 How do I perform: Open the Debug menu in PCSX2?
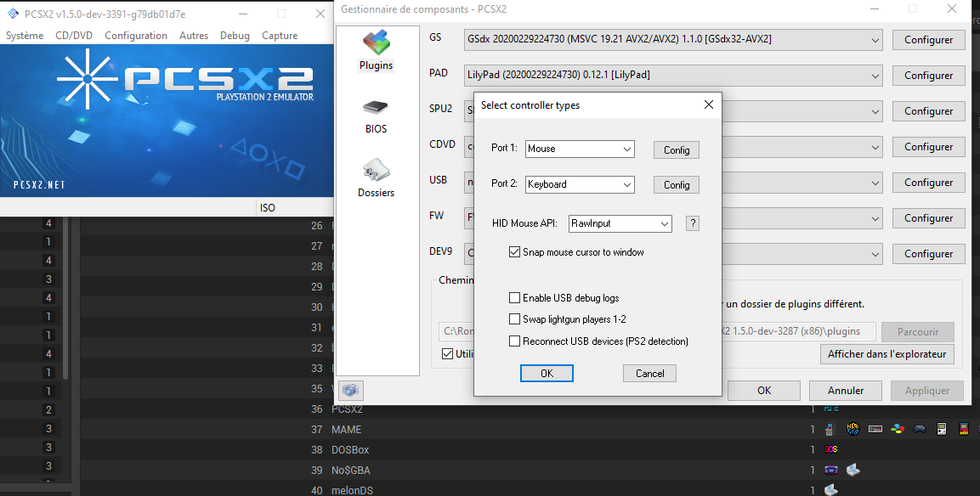tap(235, 36)
